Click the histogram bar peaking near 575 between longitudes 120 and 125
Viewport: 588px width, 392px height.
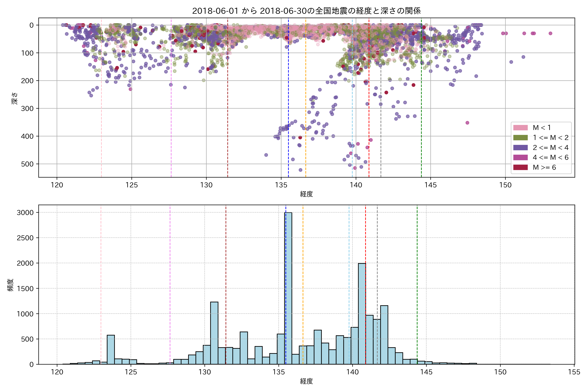tap(111, 350)
